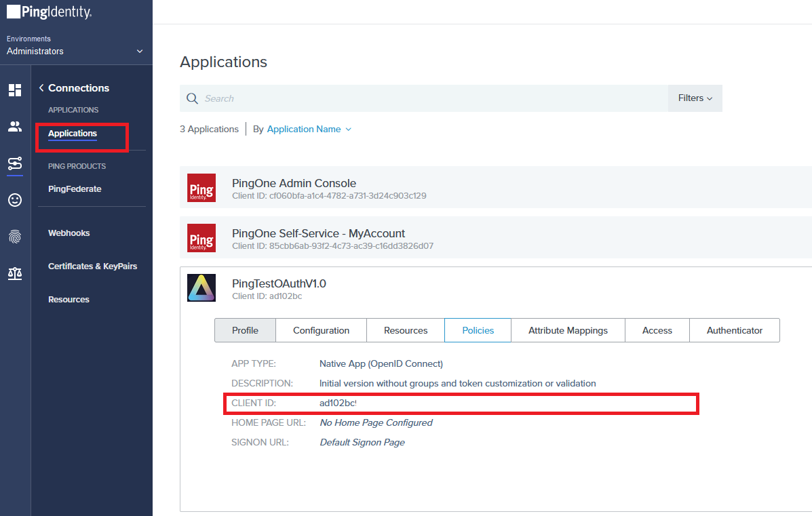Open the MFA fingerprint icon
The width and height of the screenshot is (812, 516).
14,236
